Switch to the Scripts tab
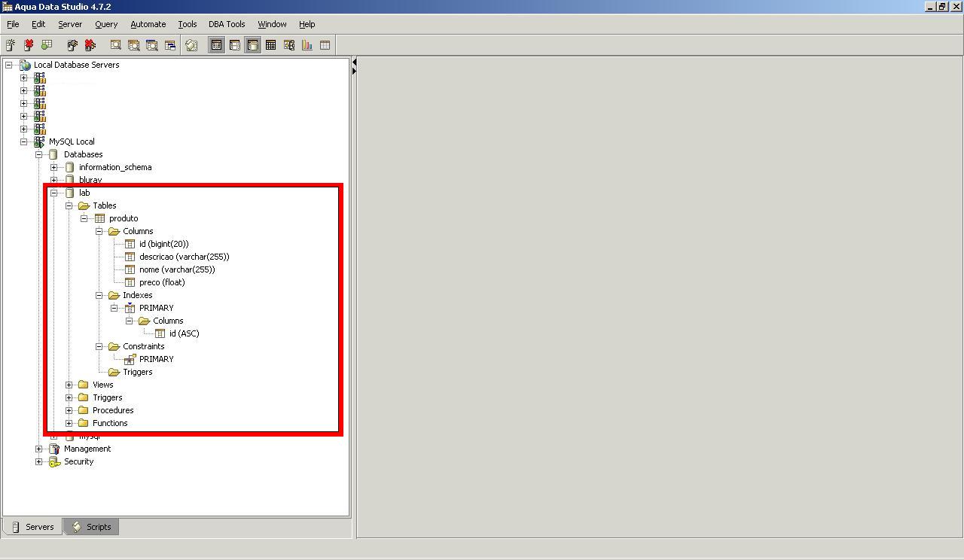 coord(92,527)
